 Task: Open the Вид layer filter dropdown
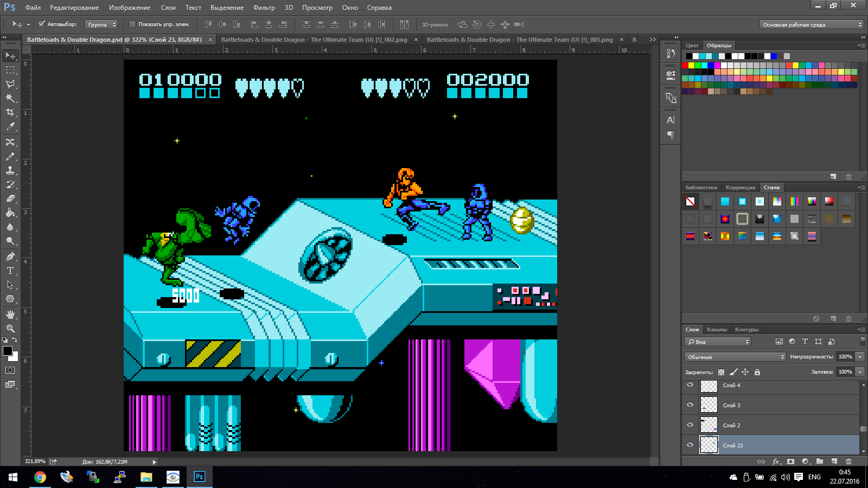[718, 342]
